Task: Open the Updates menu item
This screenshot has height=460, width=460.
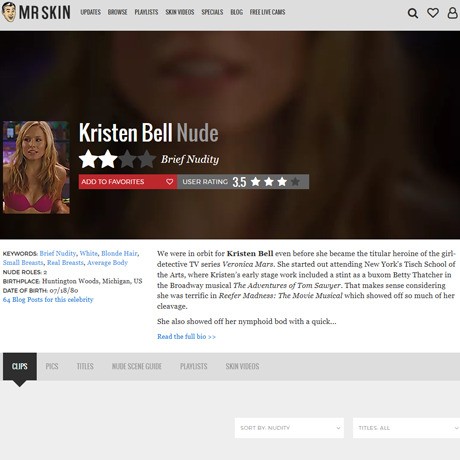Action: 90,12
